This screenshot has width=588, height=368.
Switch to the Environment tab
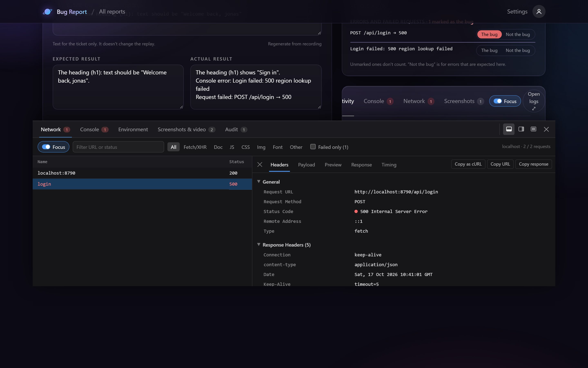click(133, 129)
